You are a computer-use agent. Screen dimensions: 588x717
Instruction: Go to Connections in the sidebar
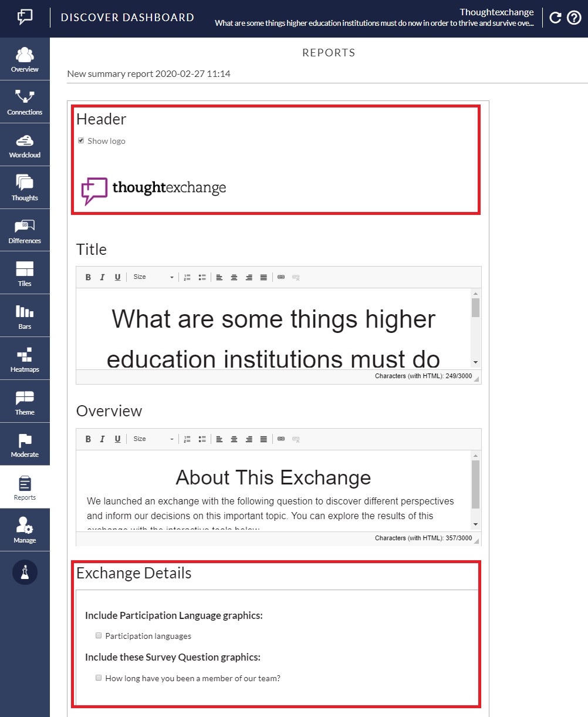25,102
